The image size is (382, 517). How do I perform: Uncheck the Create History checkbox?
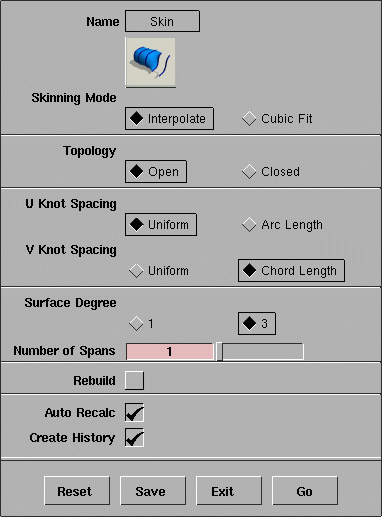134,437
